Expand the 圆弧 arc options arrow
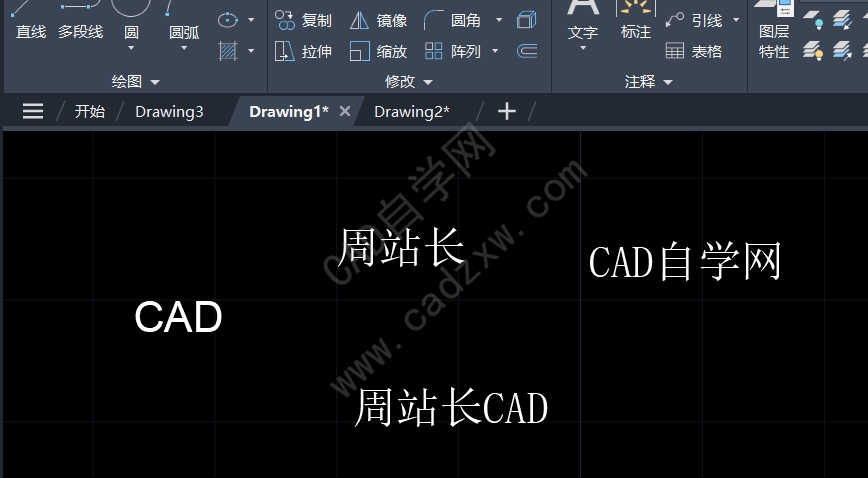Image resolution: width=868 pixels, height=478 pixels. (x=184, y=48)
